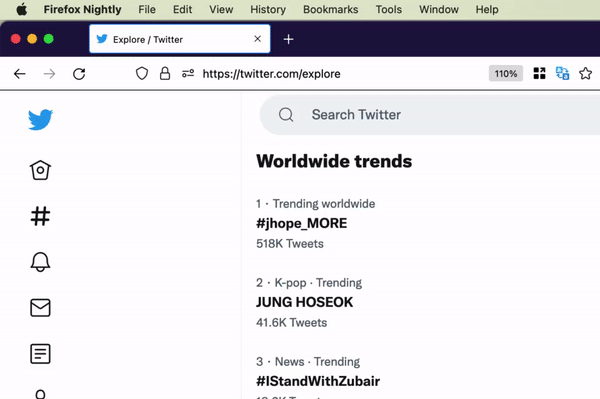Close the Explore / Twitter tab
600x399 pixels.
(x=258, y=39)
